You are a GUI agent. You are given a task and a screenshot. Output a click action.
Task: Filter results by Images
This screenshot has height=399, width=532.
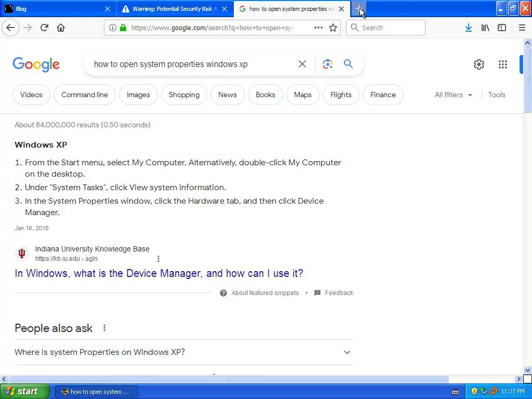coord(138,95)
